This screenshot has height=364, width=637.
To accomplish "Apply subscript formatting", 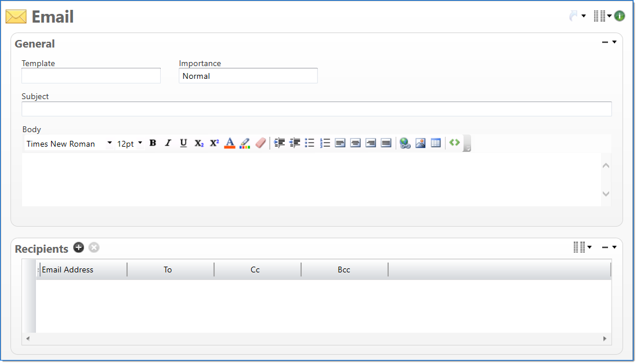I will pos(199,143).
